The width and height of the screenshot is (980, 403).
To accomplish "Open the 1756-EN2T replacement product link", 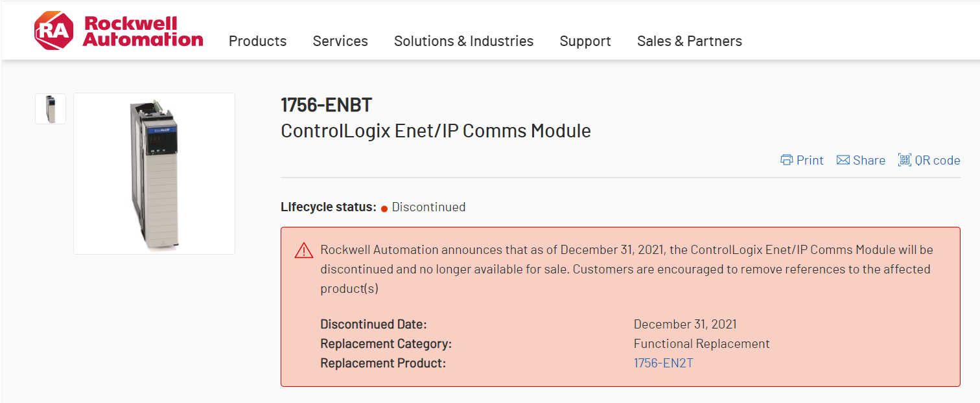I will point(663,363).
